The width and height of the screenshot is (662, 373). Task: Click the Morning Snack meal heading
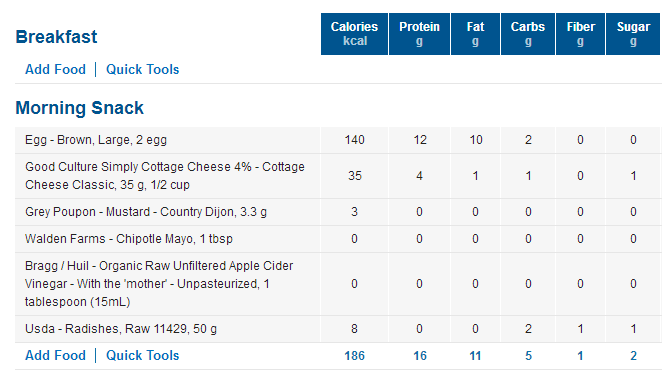point(79,108)
